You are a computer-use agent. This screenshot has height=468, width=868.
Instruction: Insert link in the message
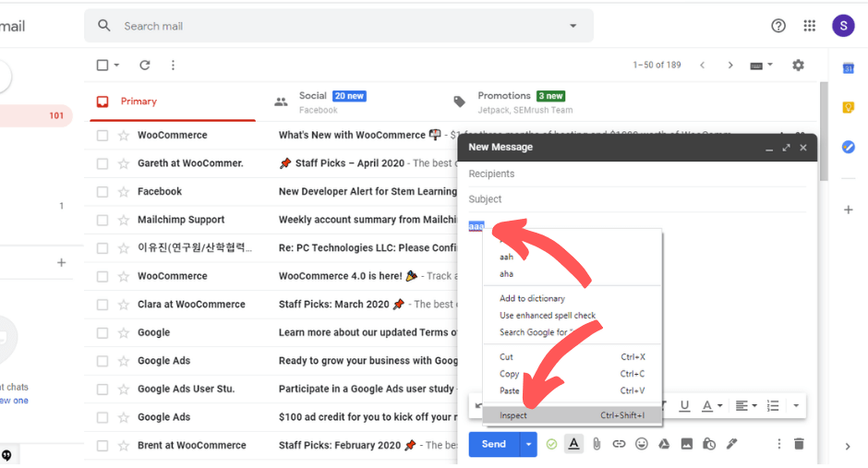[x=619, y=444]
